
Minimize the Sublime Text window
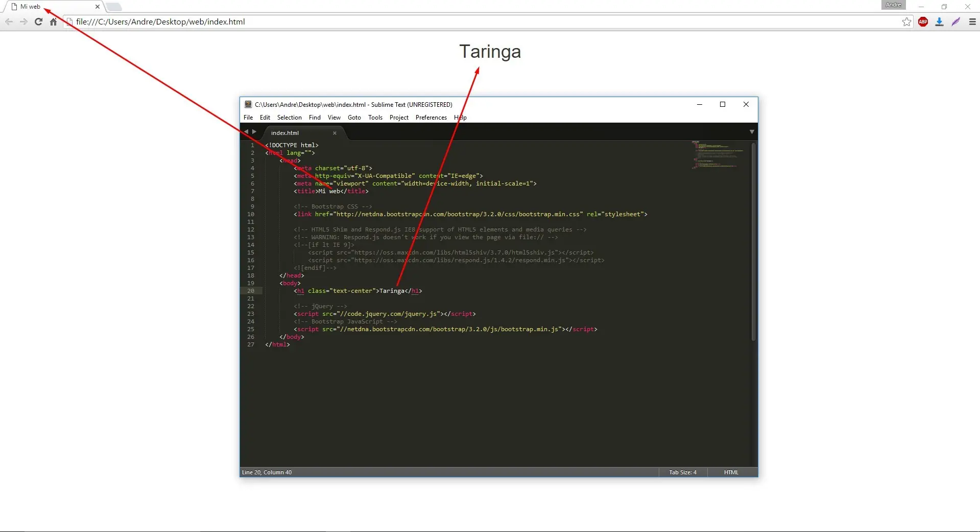coord(700,104)
